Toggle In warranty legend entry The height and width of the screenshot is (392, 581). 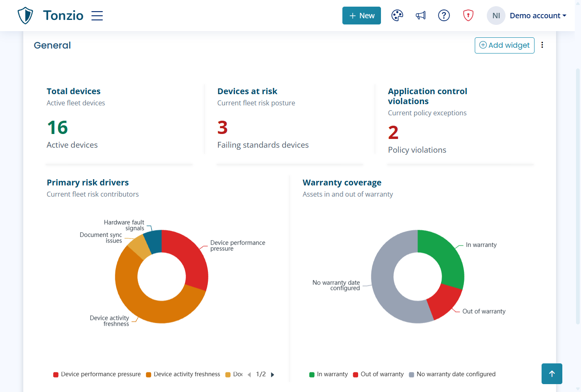329,374
